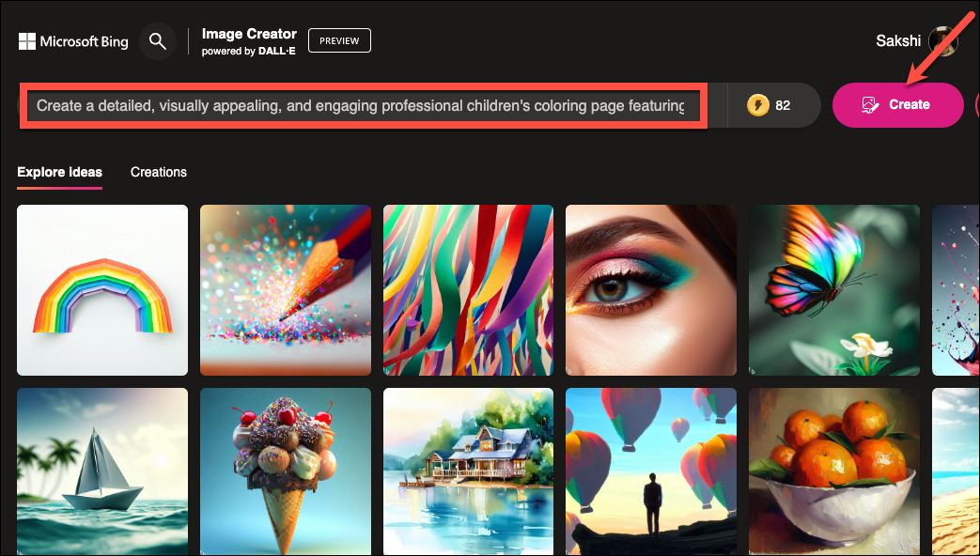Open the hot air balloons thumbnail

pos(650,471)
